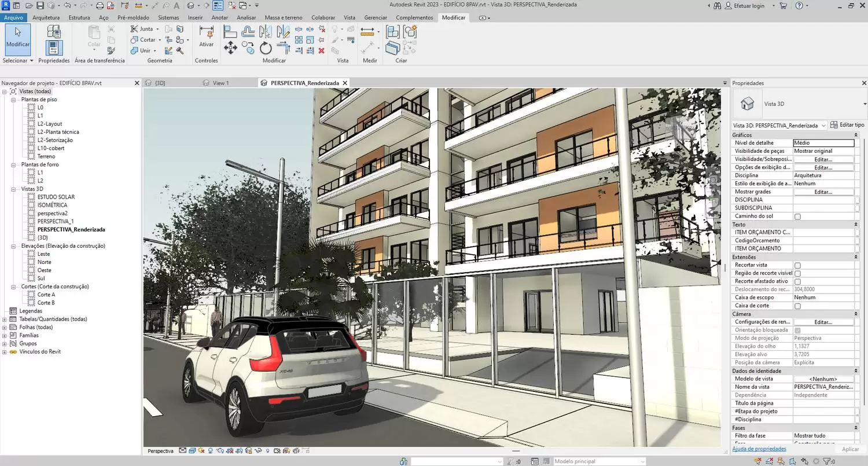Switch to the View 1 tab
The image size is (868, 466).
click(220, 83)
